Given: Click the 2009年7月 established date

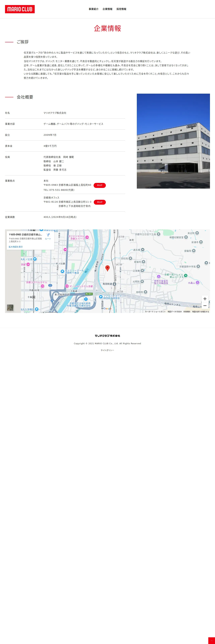Looking at the screenshot, I should tap(50, 135).
